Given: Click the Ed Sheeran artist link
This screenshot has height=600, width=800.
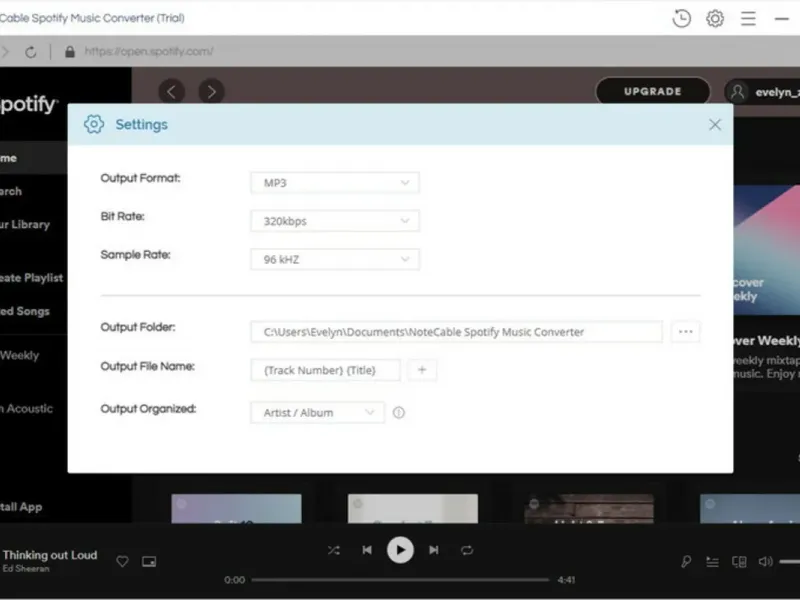Looking at the screenshot, I should tap(26, 568).
